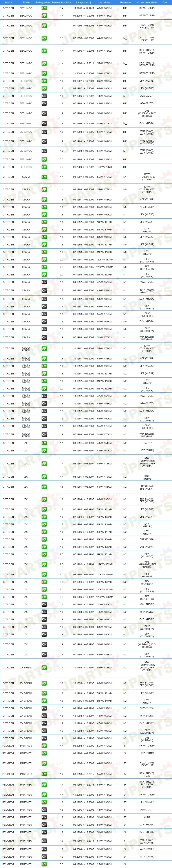172x868 pixels.
Task: Click the ON diesel icon for ZX 68kW / 92KM
Action: (x=44, y=627)
